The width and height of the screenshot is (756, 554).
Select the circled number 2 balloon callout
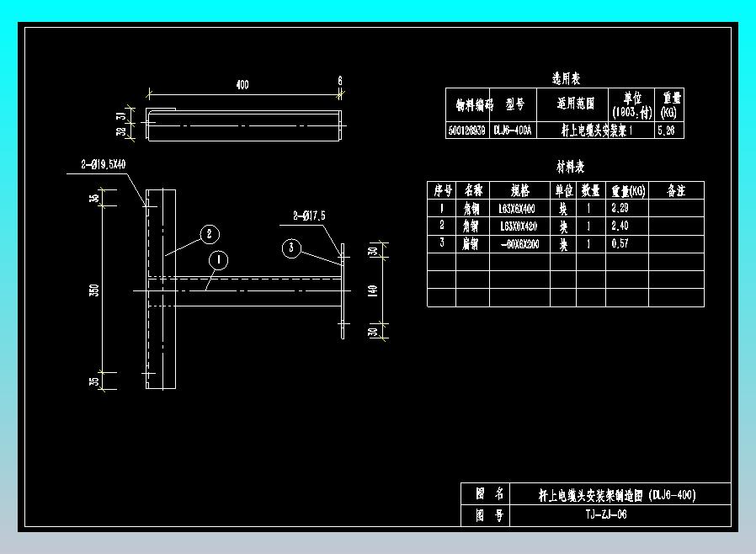(210, 234)
